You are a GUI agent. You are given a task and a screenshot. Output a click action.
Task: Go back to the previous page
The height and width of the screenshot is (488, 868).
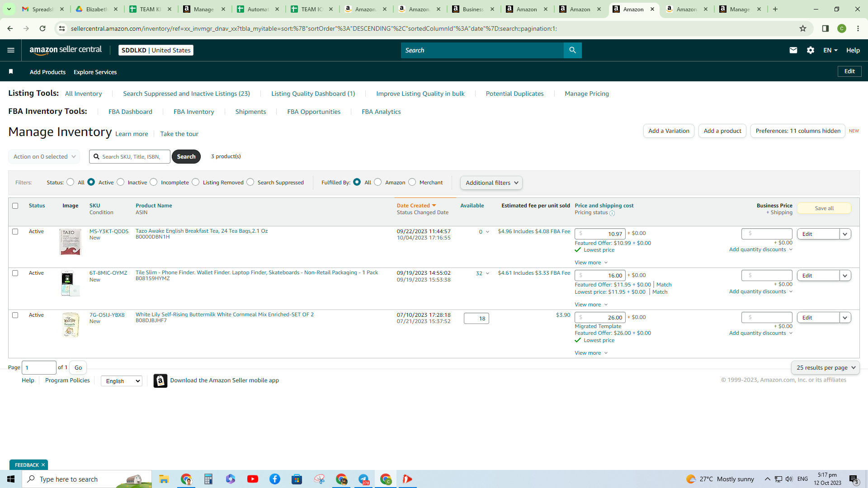point(10,28)
